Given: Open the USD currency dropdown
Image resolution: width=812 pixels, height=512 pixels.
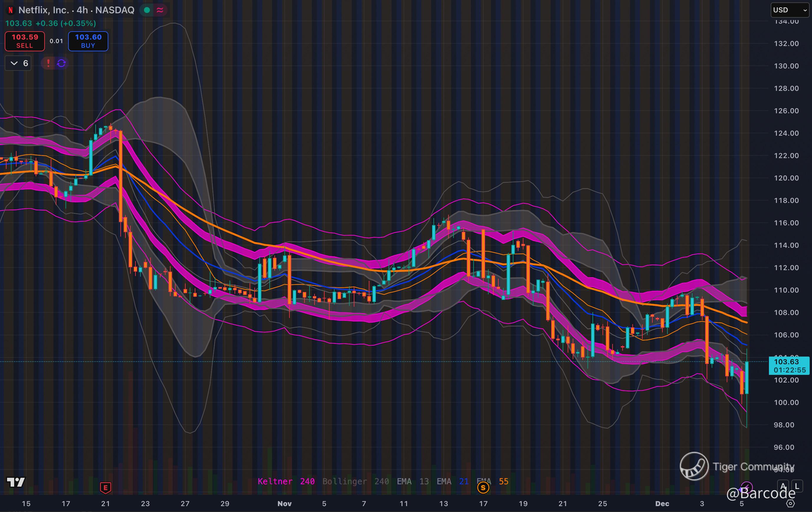Looking at the screenshot, I should pos(790,10).
